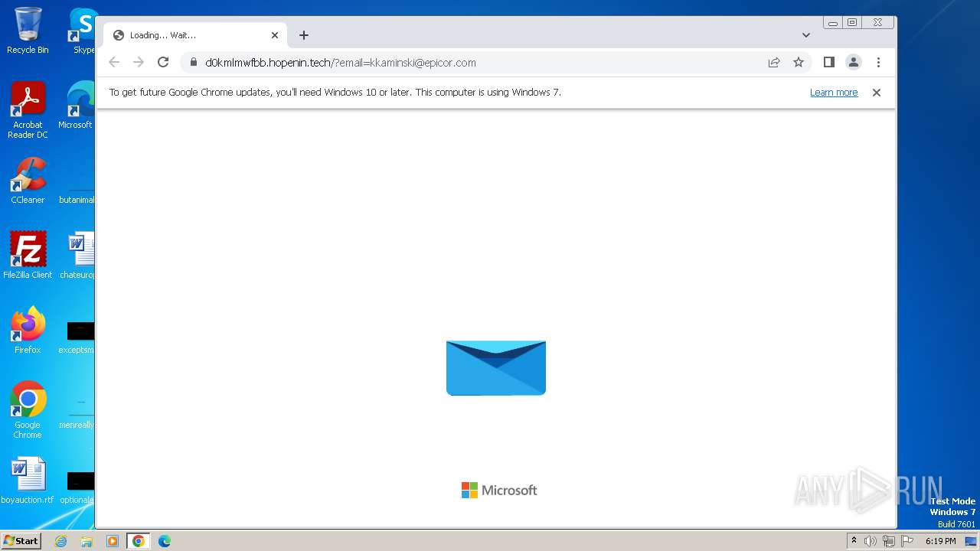
Task: Open the Start menu
Action: point(21,541)
